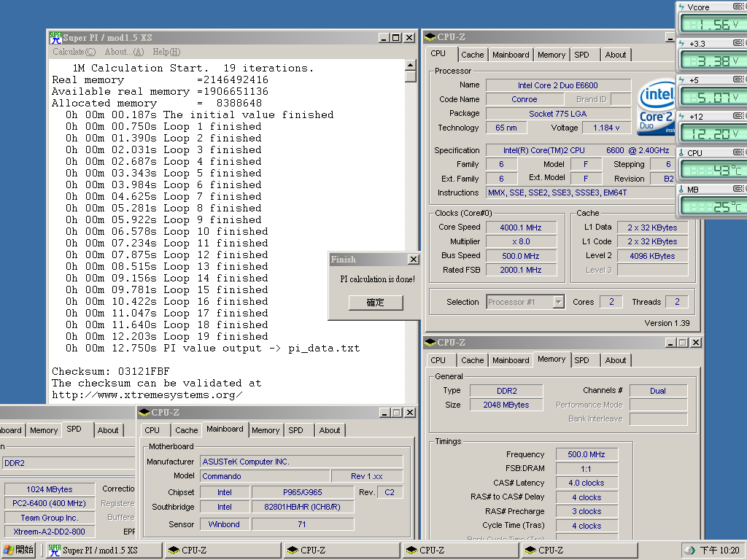This screenshot has width=747, height=560.
Task: Click the Intel Core 2 Duo logo
Action: tap(656, 108)
